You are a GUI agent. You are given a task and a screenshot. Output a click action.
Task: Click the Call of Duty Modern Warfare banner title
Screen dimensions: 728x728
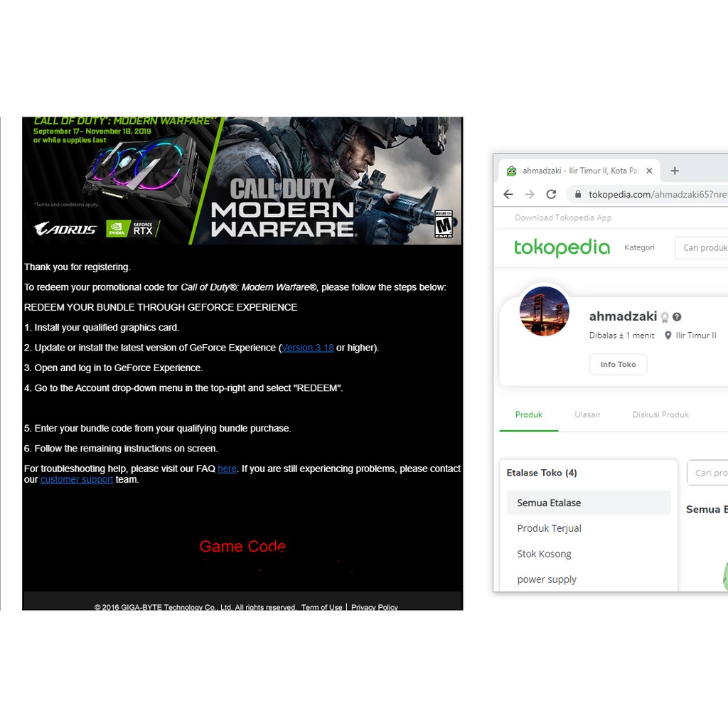pyautogui.click(x=283, y=208)
